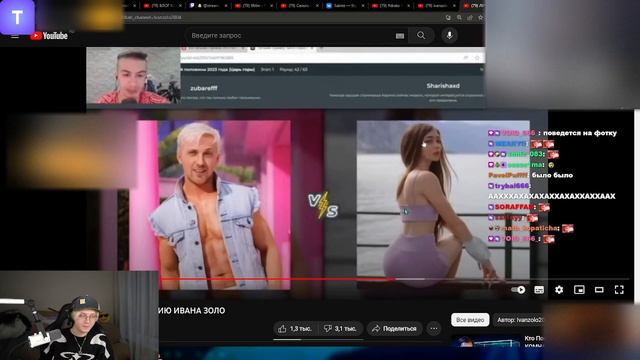Viewport: 640px width, 360px height.
Task: Click the red video progress bar
Action: click(278, 279)
